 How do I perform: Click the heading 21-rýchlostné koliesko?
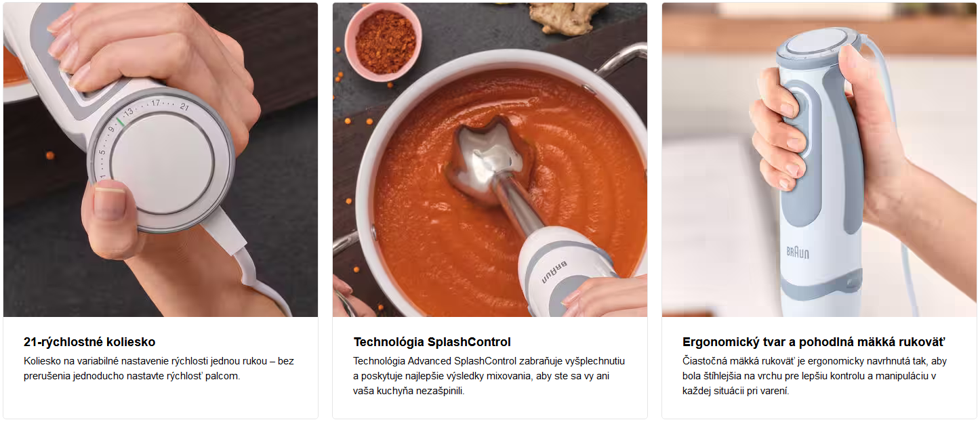(x=89, y=342)
